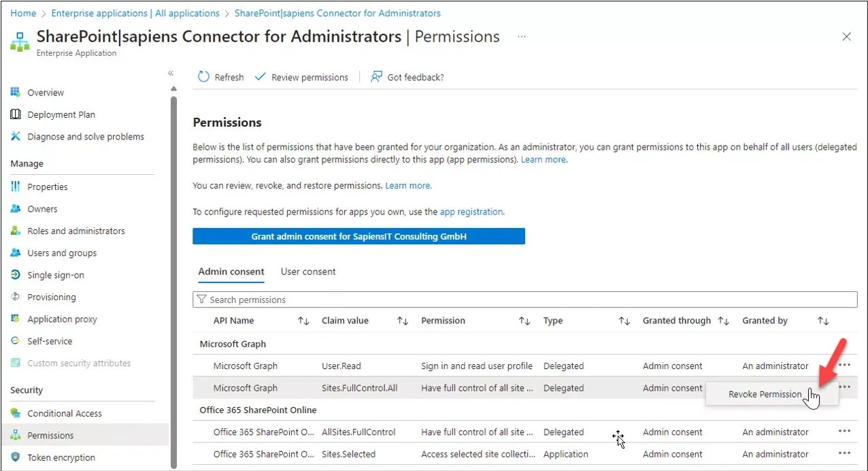
Task: Choose Revoke Permission from context menu
Action: [x=765, y=394]
